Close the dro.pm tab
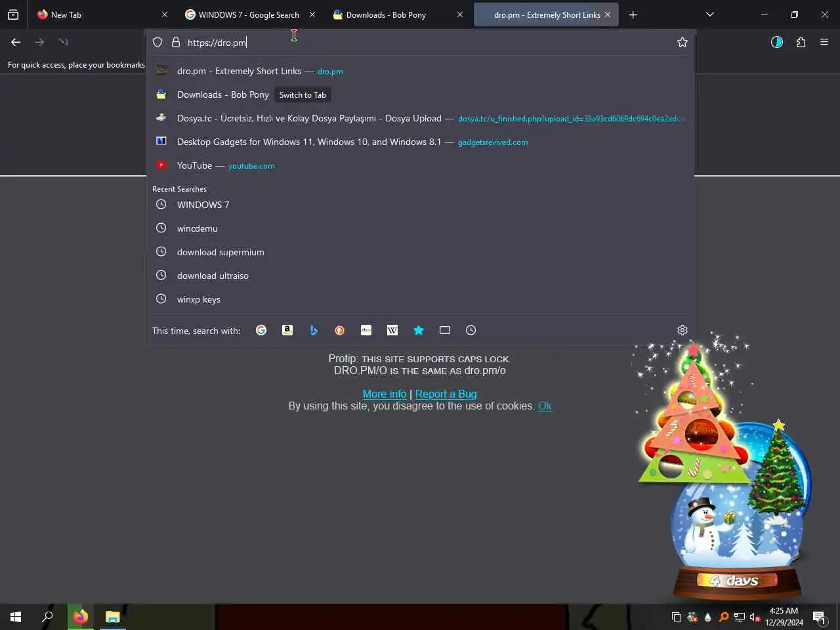 point(608,14)
